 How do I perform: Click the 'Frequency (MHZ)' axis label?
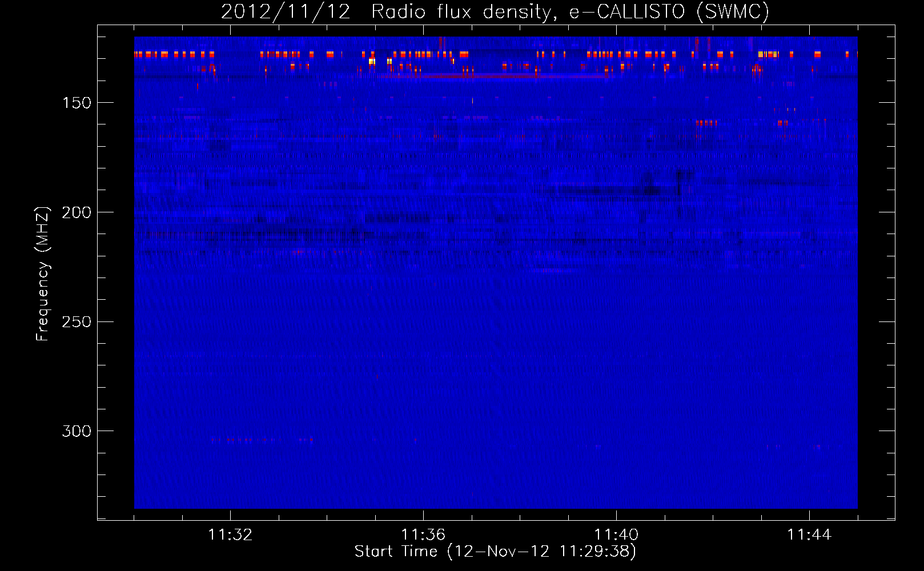[x=43, y=274]
